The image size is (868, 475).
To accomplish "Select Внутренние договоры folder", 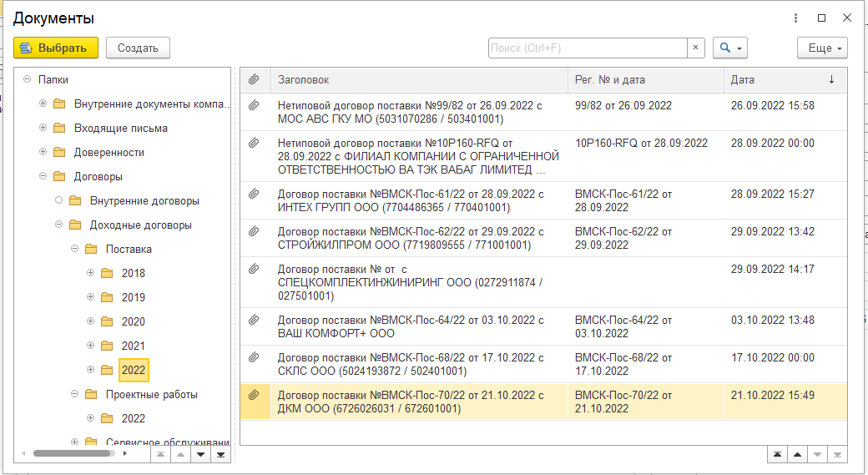I will coord(144,201).
